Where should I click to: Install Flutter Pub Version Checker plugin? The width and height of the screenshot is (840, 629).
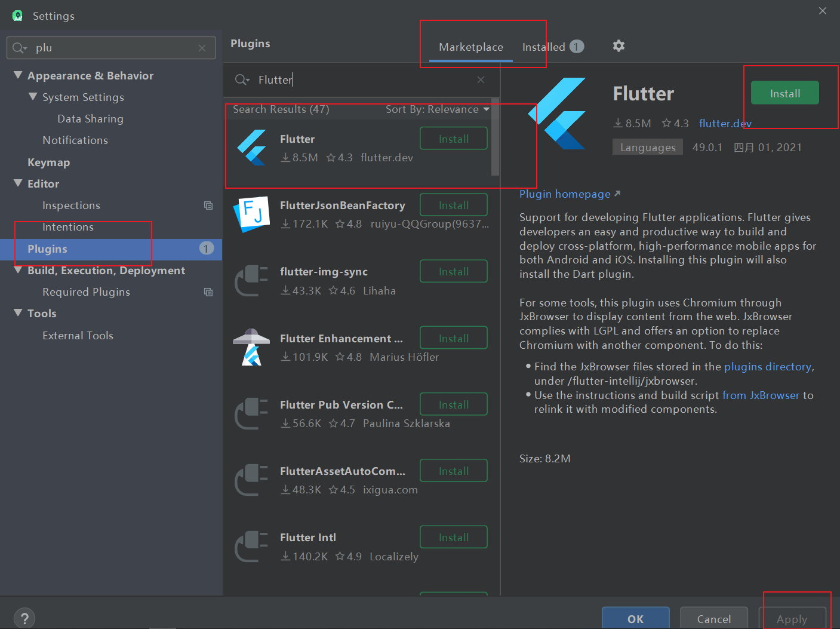click(x=454, y=404)
